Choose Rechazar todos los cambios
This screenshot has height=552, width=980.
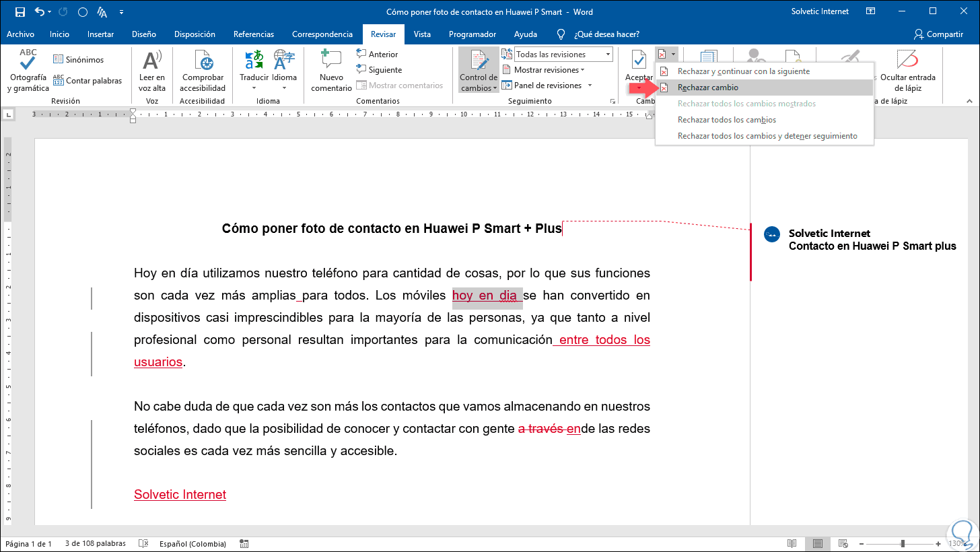click(765, 120)
